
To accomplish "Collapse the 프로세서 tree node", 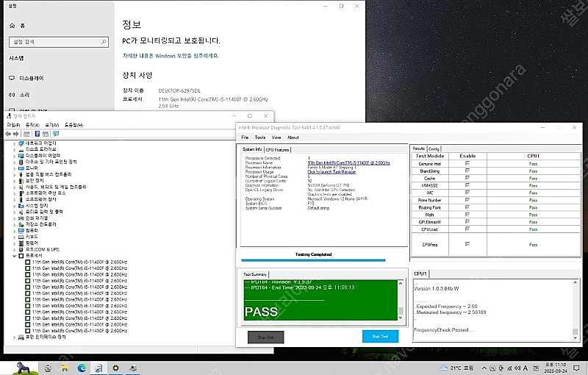I will tap(14, 256).
